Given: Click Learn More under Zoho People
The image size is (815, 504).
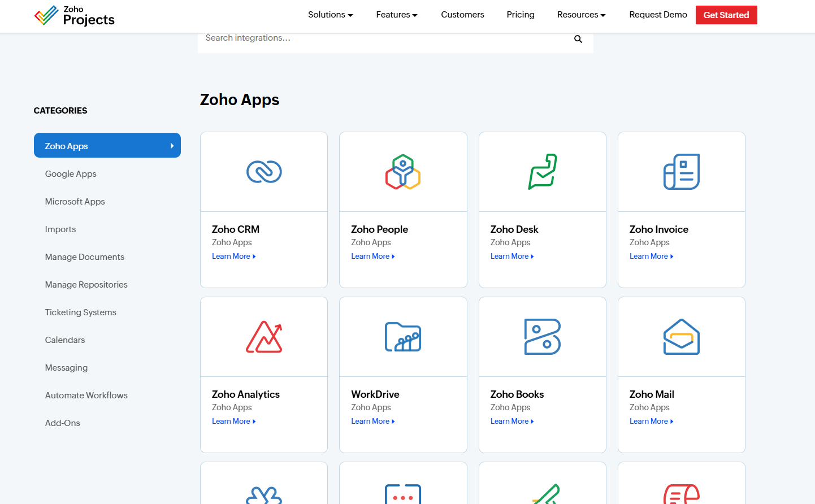Looking at the screenshot, I should coord(373,257).
